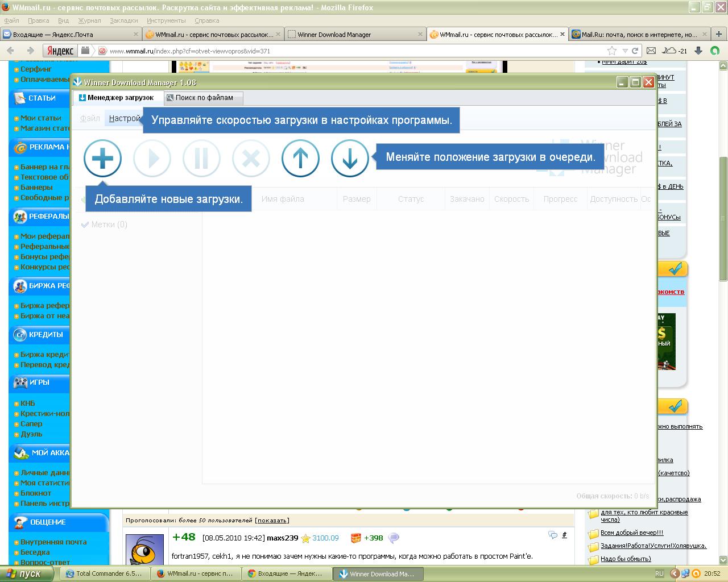Sort by Размер column header
Image resolution: width=728 pixels, height=582 pixels.
pyautogui.click(x=357, y=199)
